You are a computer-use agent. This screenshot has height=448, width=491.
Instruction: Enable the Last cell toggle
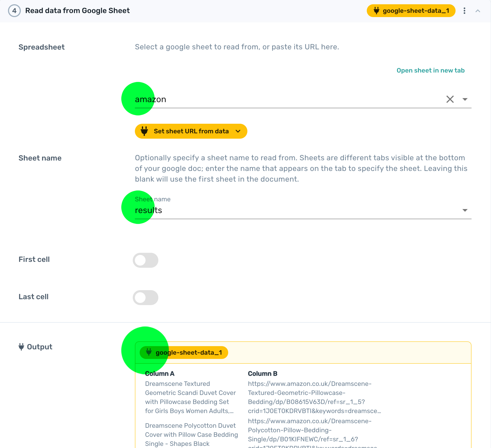(146, 298)
